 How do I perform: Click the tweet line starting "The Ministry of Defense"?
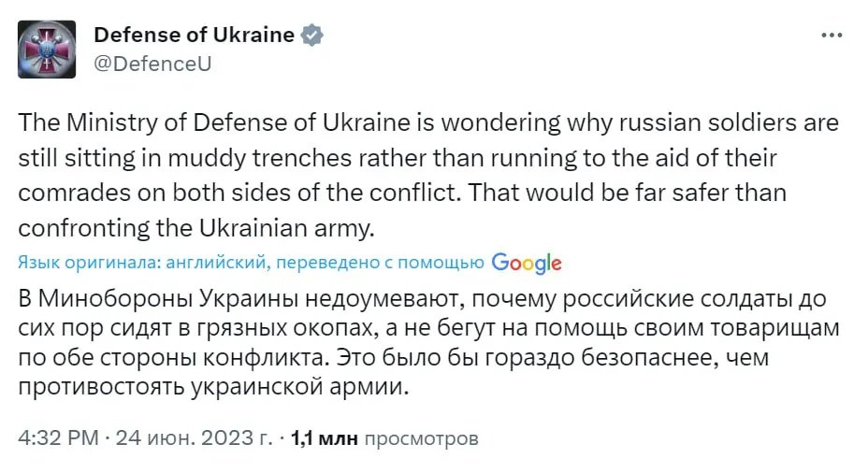[x=429, y=124]
